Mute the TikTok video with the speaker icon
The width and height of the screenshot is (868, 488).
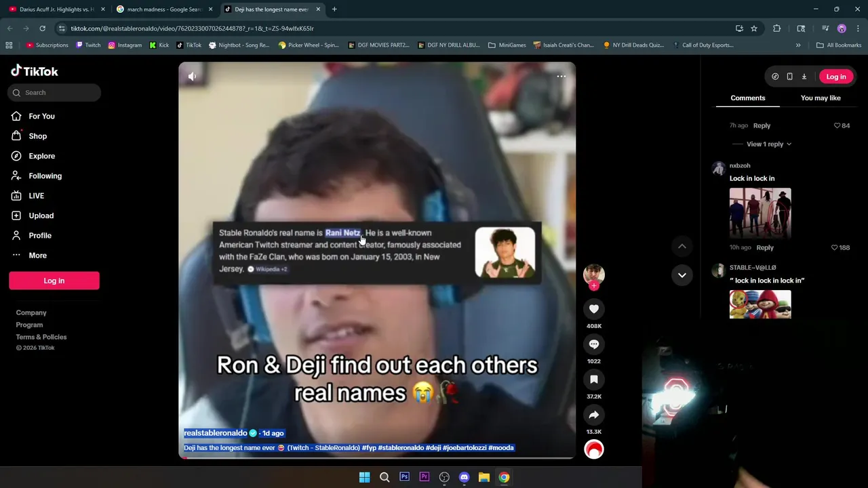193,77
